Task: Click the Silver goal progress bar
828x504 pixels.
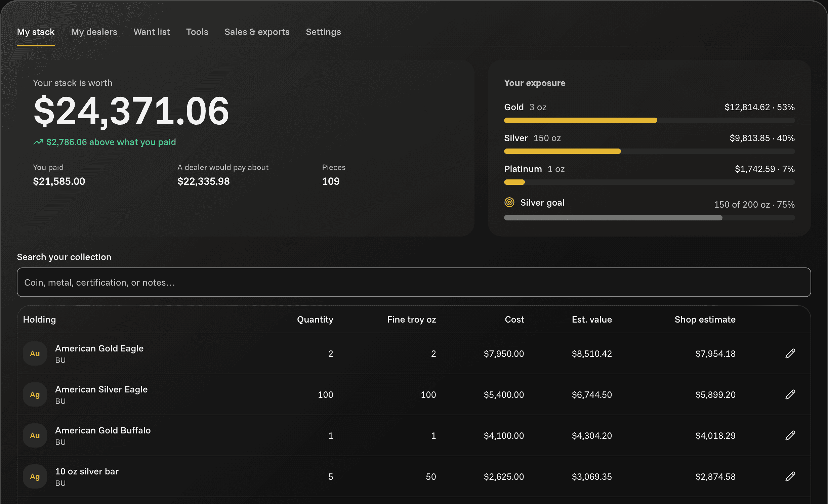Action: tap(649, 218)
